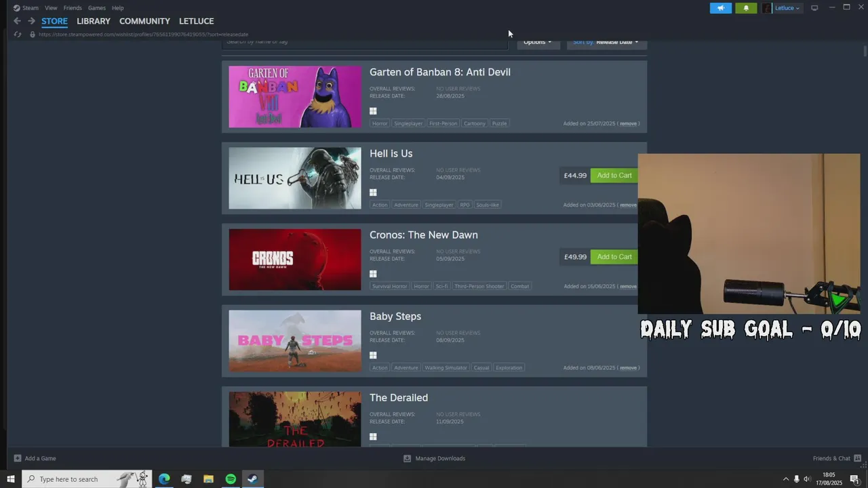The height and width of the screenshot is (488, 868).
Task: Switch to the LIBRARY tab
Action: click(94, 21)
